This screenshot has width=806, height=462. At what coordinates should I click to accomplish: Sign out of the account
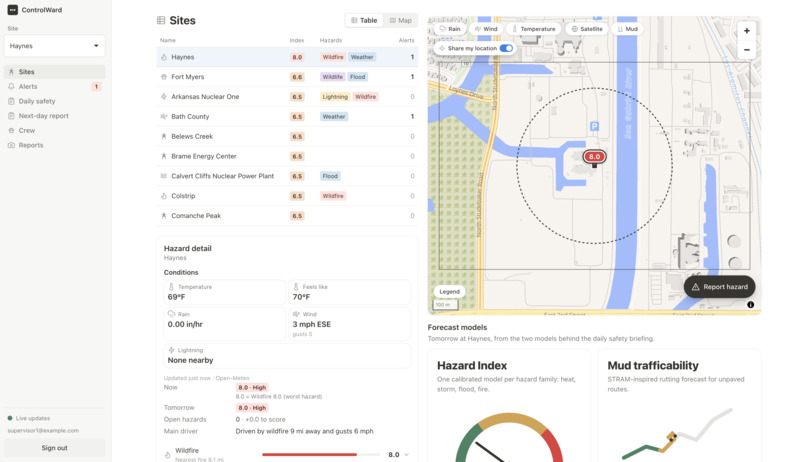tap(54, 448)
